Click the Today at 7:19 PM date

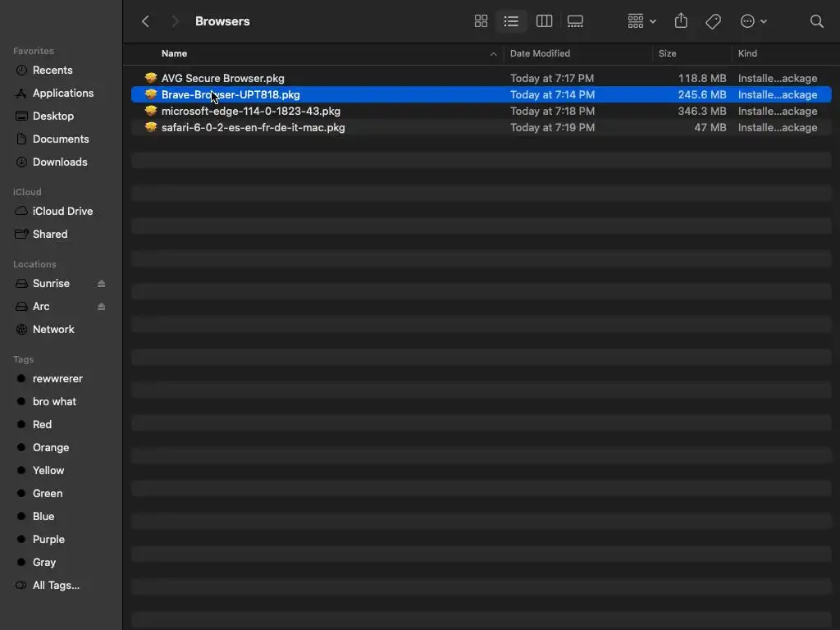point(552,127)
